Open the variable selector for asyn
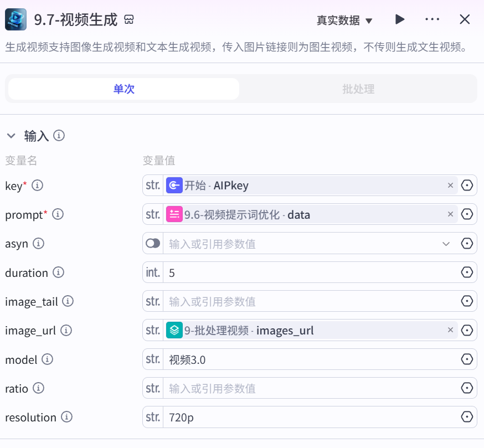 (x=467, y=243)
